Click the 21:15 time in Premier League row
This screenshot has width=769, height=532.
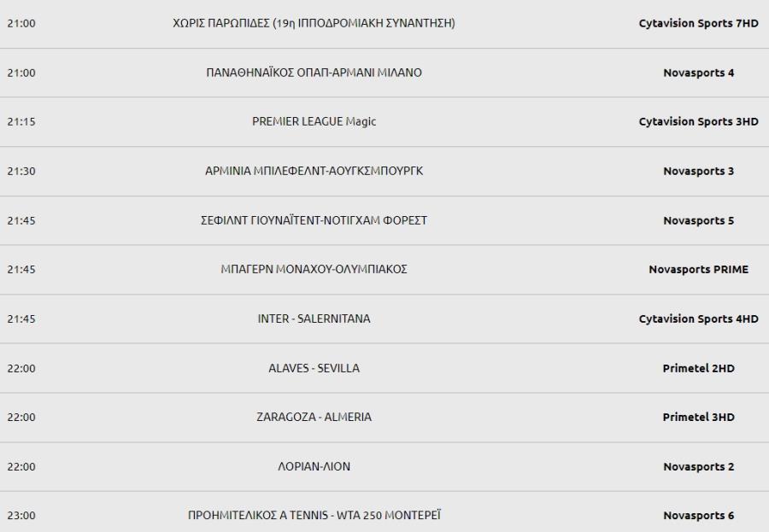pos(21,121)
